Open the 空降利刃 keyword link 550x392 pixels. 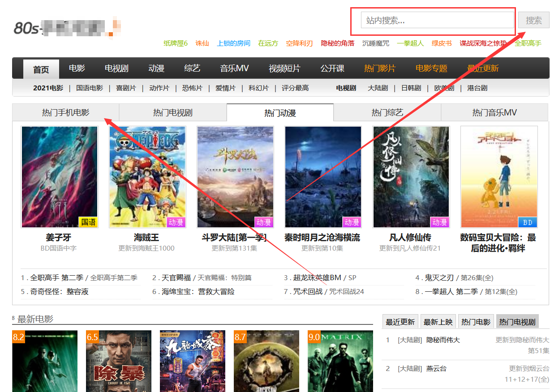point(299,43)
